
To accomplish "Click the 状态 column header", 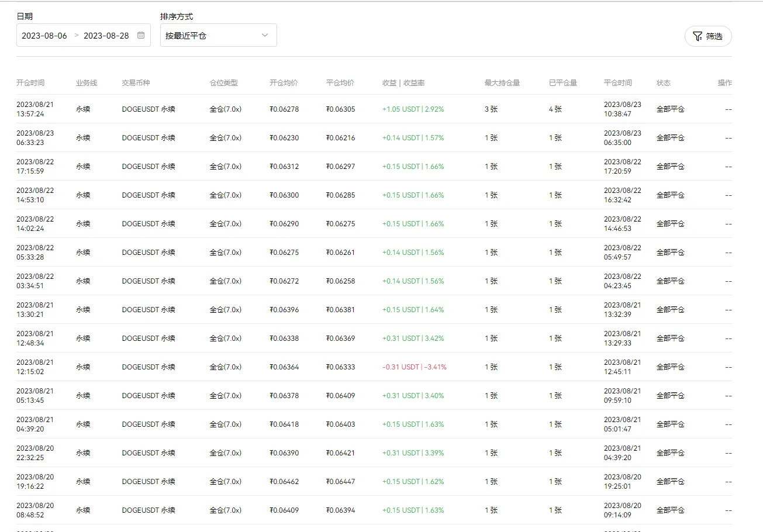I will pos(664,83).
